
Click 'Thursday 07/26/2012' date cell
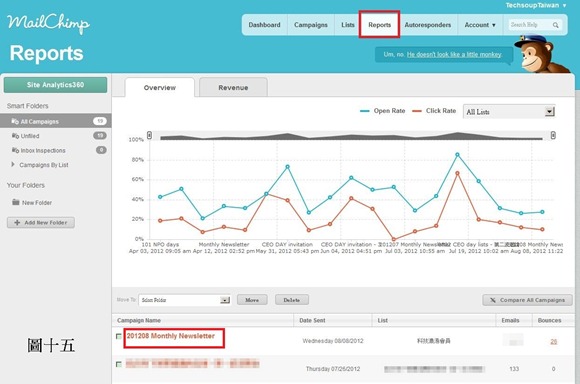[x=333, y=369]
